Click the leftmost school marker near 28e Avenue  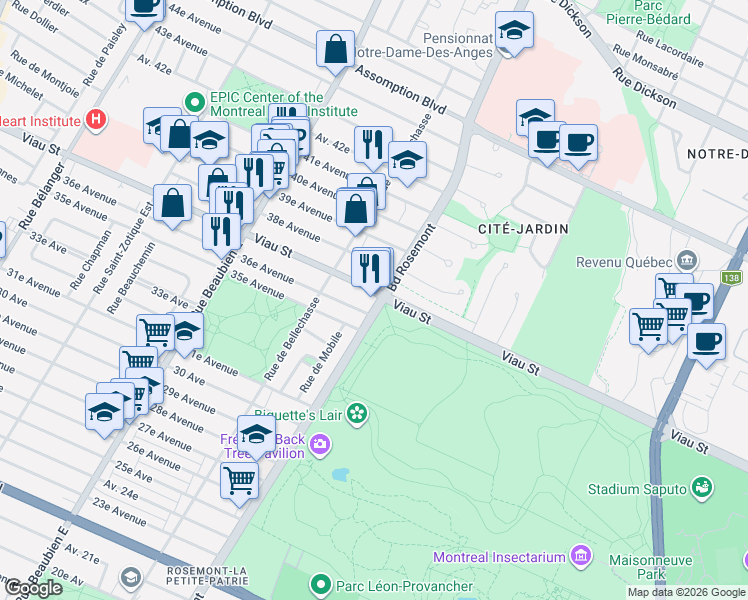pos(104,413)
